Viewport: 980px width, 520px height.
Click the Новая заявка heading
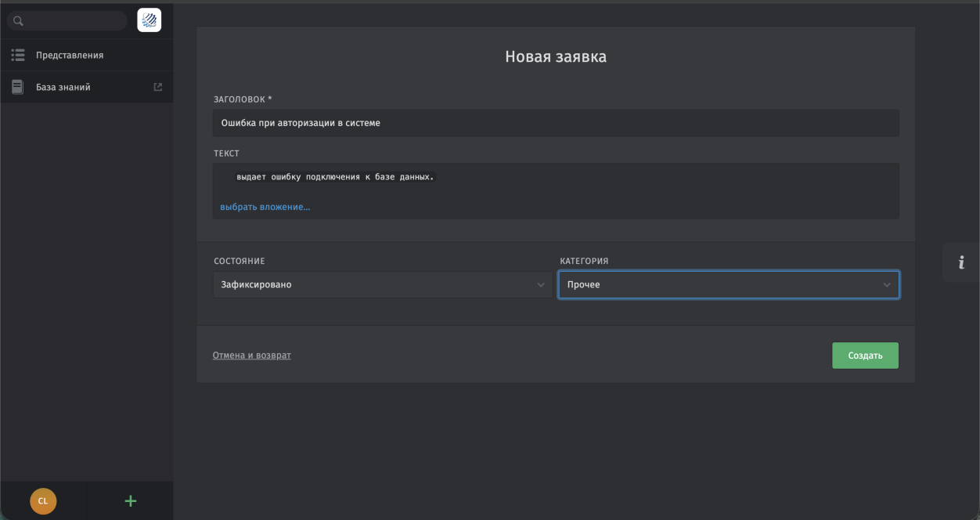coord(556,56)
